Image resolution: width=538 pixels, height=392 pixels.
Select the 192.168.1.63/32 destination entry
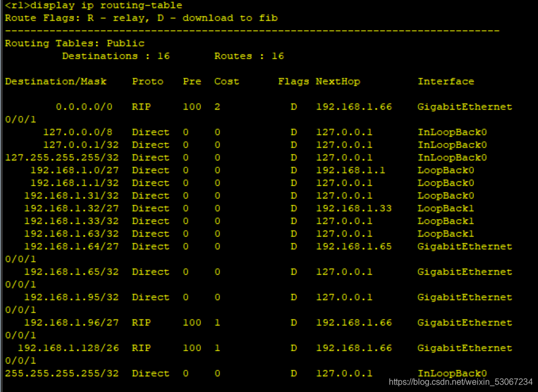pos(71,234)
